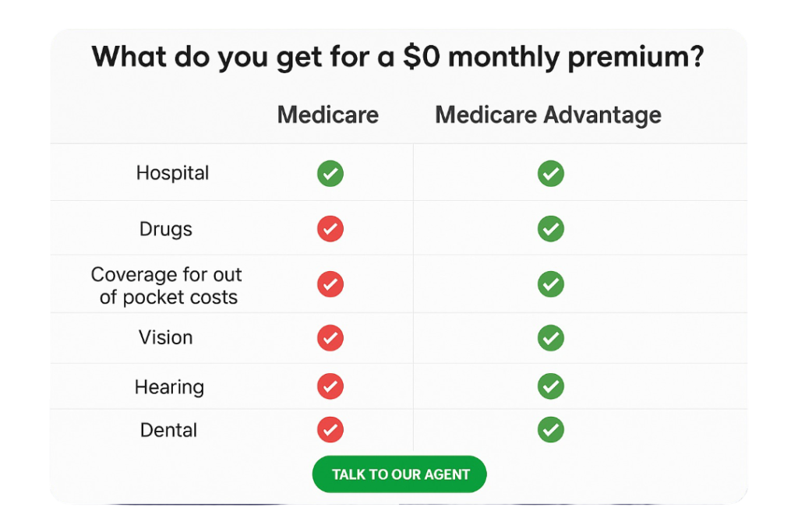The image size is (798, 532).
Task: Click Medicare Advantage Hospital green checkmark
Action: (551, 174)
